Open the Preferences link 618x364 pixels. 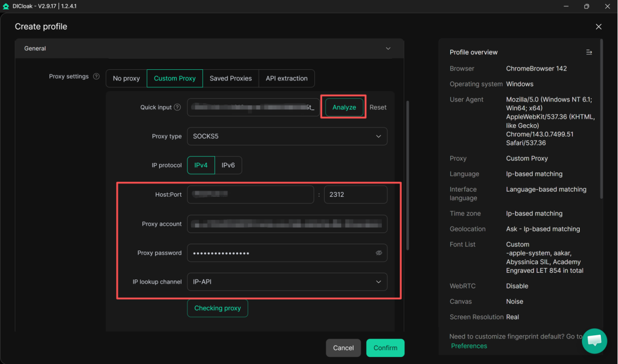pyautogui.click(x=469, y=346)
